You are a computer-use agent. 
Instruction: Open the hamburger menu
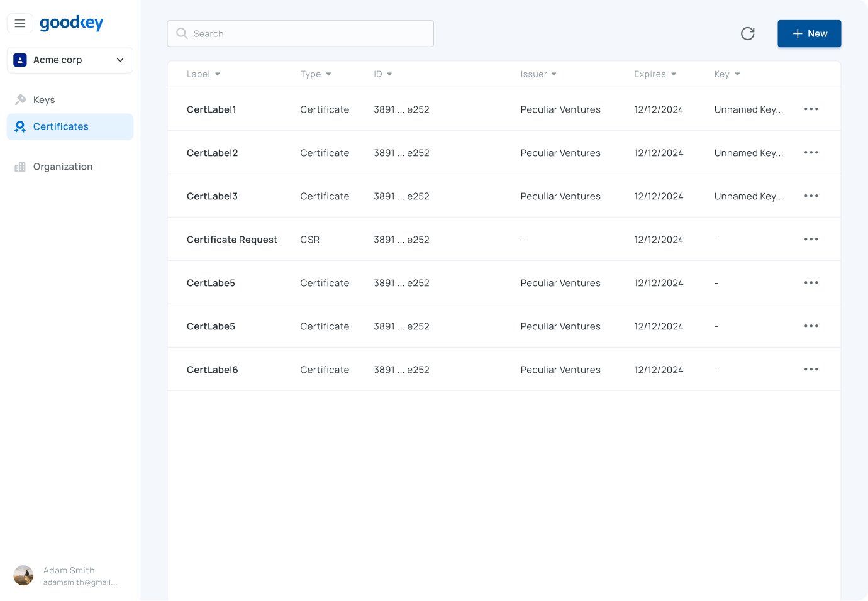click(x=20, y=23)
